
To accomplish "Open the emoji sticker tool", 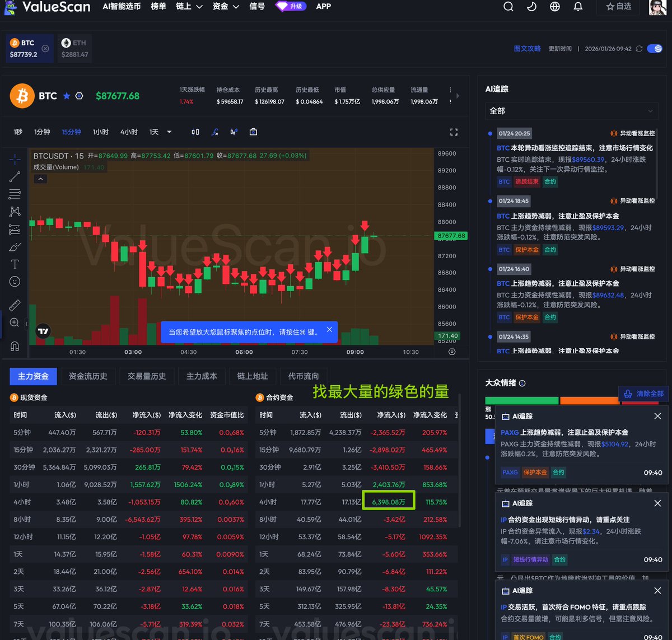I will pyautogui.click(x=15, y=282).
